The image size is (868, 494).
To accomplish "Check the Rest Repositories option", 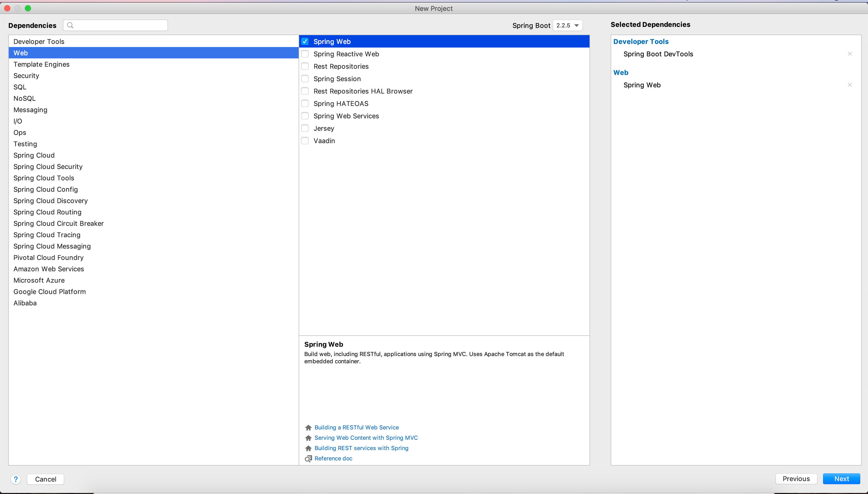I will pyautogui.click(x=305, y=66).
